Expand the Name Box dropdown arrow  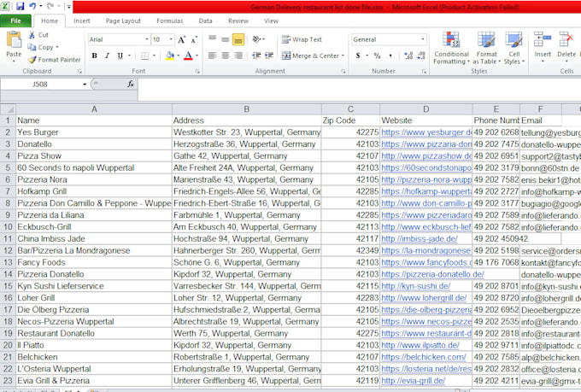85,84
